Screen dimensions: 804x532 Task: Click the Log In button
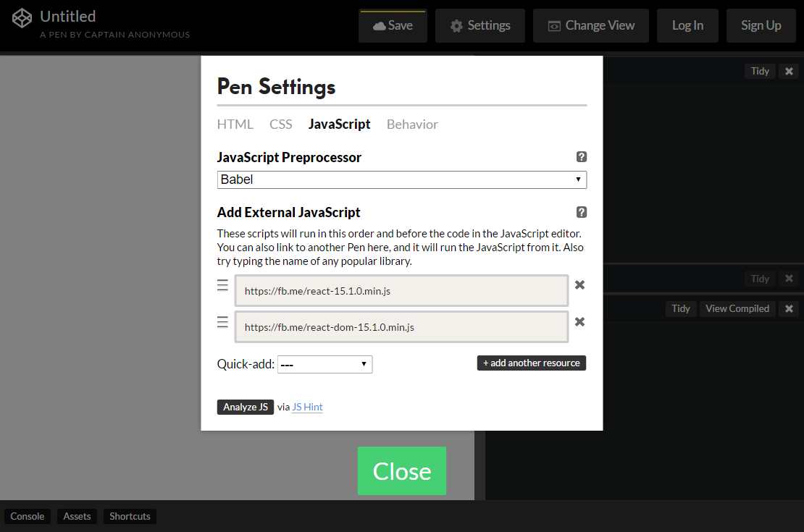pyautogui.click(x=687, y=25)
